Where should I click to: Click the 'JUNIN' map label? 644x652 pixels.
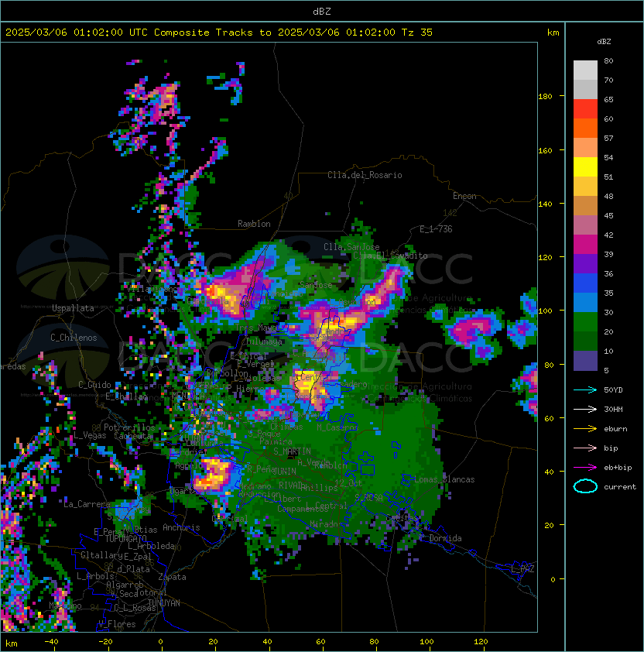point(284,471)
